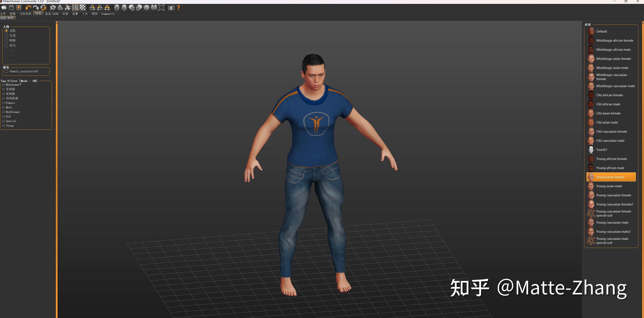This screenshot has width=644, height=318.
Task: Select the 眼睛 radio button
Action: click(x=7, y=40)
